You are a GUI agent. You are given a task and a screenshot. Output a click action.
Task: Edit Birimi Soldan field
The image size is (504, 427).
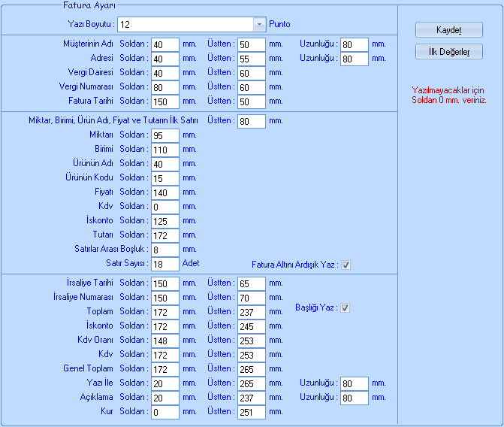pyautogui.click(x=165, y=150)
